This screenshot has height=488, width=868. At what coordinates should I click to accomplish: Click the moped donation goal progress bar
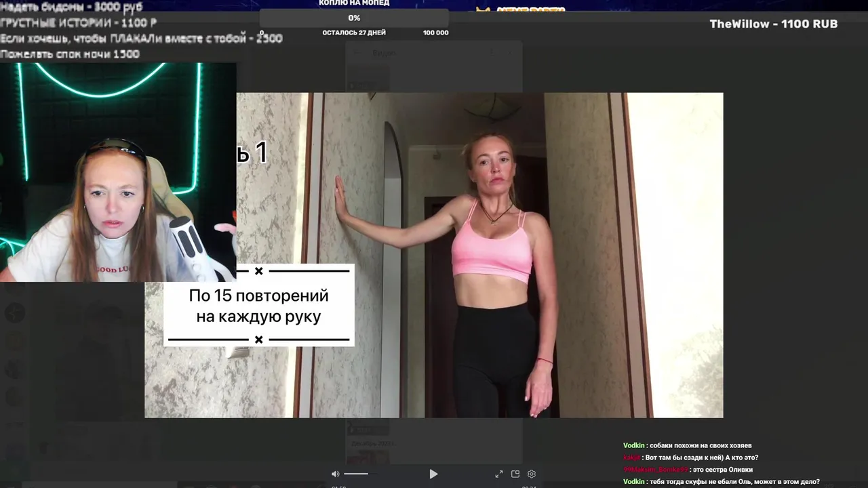354,18
